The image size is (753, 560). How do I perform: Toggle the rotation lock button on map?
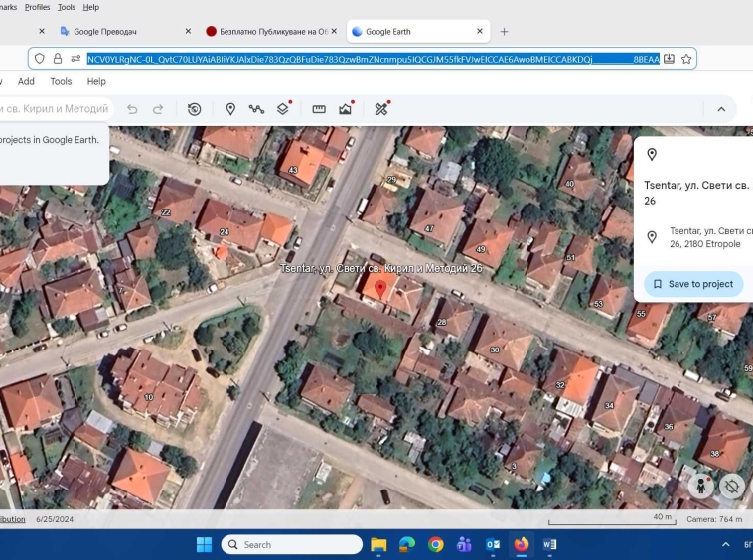point(732,486)
